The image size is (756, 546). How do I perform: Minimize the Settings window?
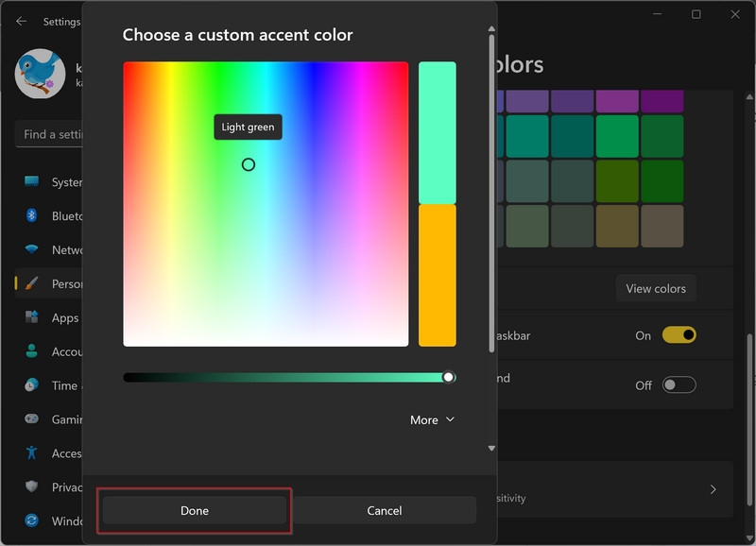click(657, 14)
